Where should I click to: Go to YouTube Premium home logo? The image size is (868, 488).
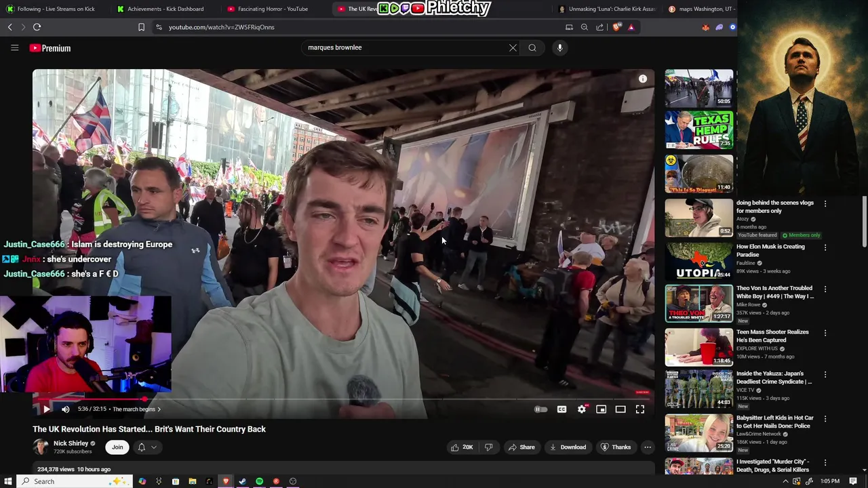pos(50,48)
